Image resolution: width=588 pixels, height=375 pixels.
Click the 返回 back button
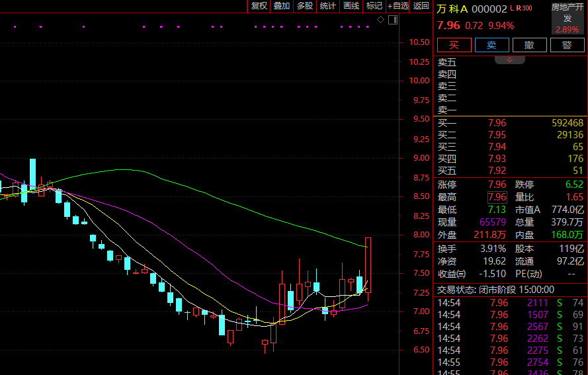click(421, 6)
